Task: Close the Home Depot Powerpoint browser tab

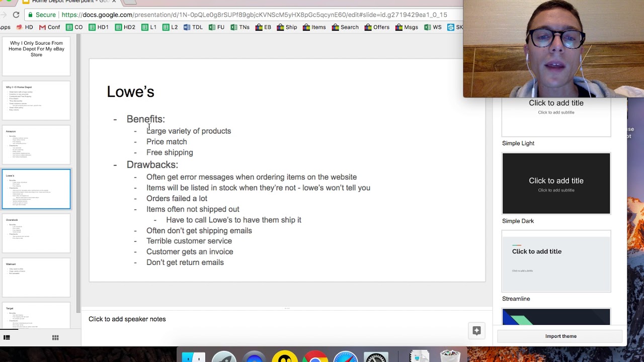Action: 114,2
